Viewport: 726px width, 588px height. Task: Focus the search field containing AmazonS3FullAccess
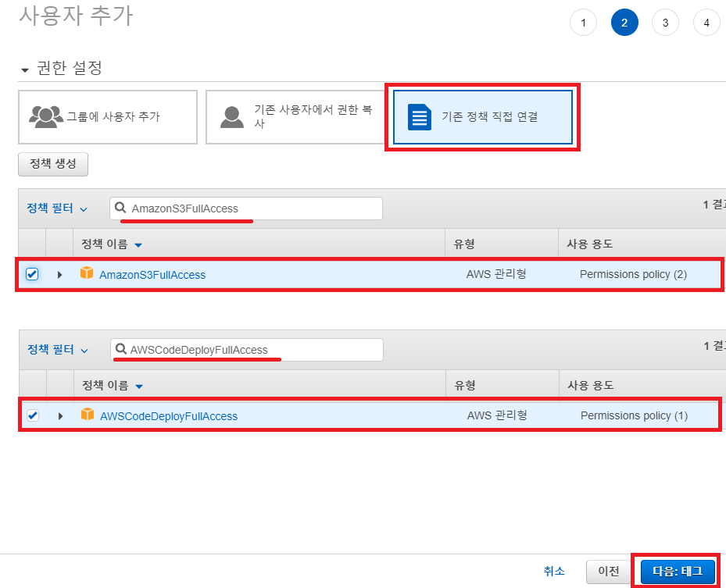pyautogui.click(x=246, y=208)
